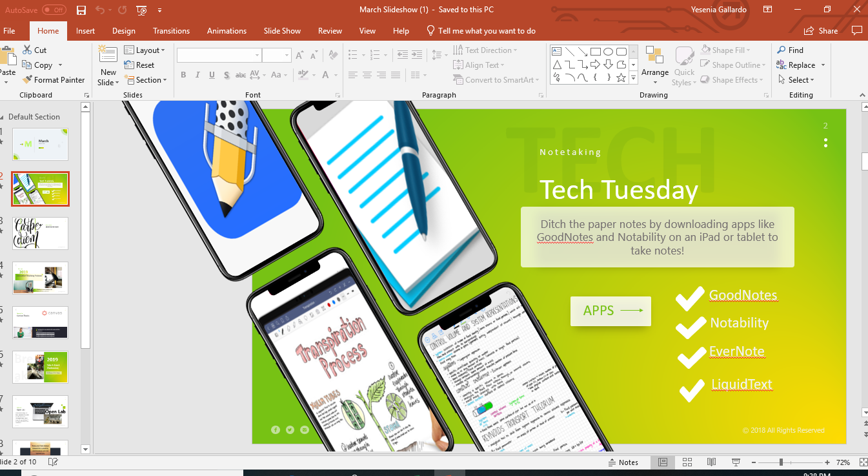Open the Shape Outline dropdown
The image size is (868, 476).
(733, 65)
